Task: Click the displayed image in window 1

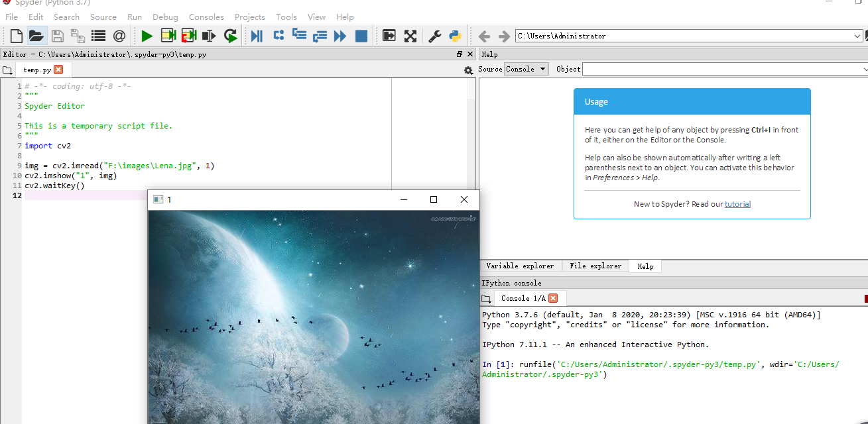Action: [313, 317]
